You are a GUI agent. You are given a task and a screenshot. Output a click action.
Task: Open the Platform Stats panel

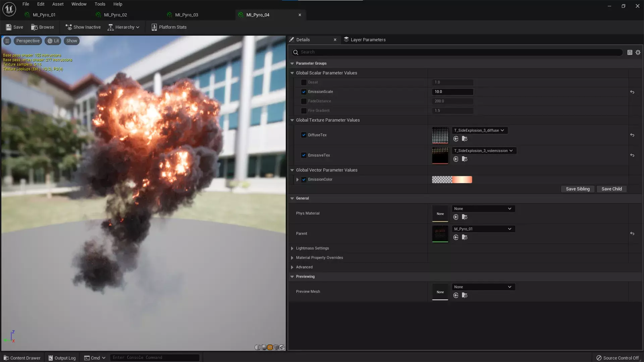pos(169,27)
